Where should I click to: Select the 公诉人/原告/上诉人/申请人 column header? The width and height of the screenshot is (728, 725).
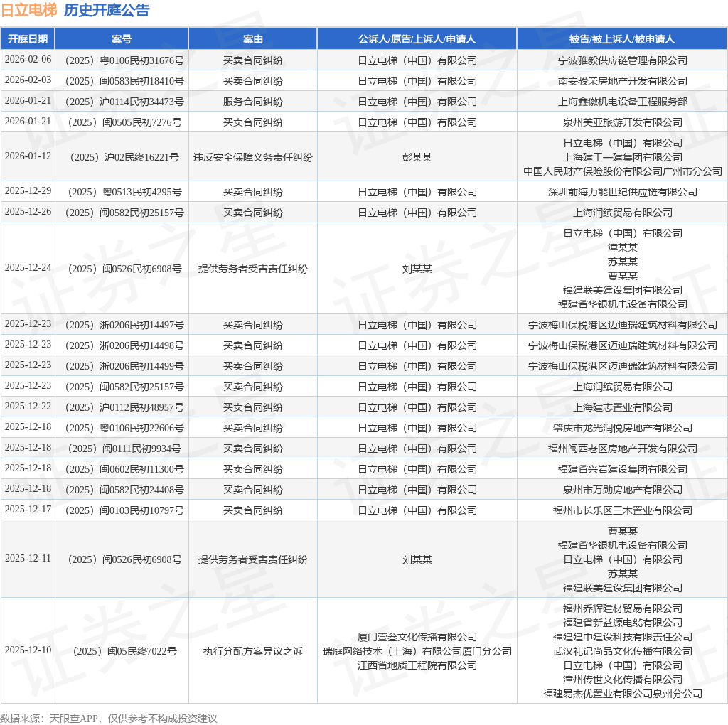pos(417,39)
